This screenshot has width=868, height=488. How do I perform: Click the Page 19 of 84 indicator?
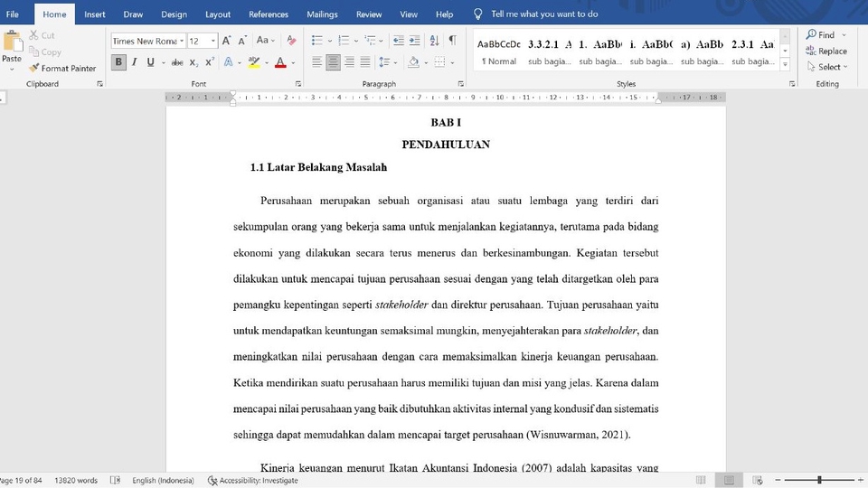[21, 480]
